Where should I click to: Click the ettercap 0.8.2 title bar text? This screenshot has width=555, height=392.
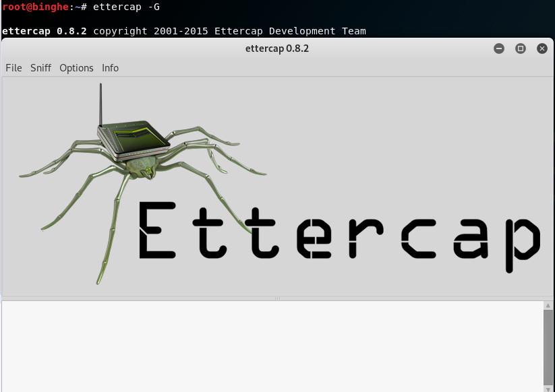(x=277, y=48)
